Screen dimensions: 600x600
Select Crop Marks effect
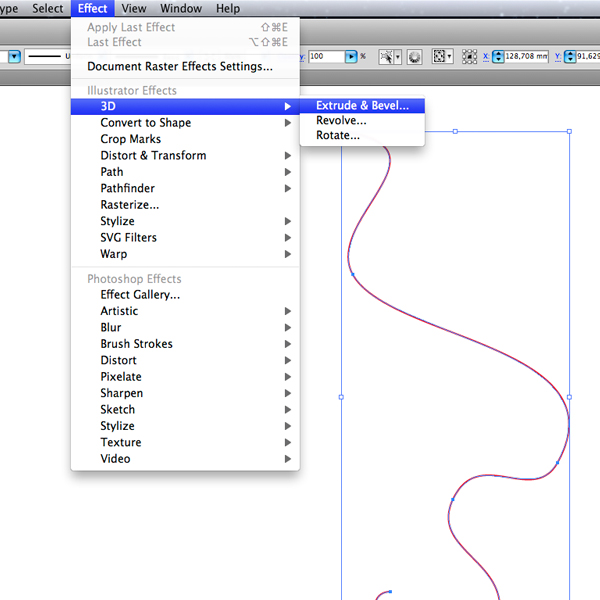coord(185,139)
